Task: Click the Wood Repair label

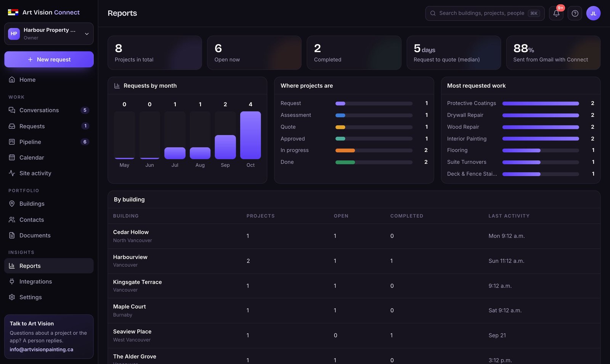Action: coord(463,127)
